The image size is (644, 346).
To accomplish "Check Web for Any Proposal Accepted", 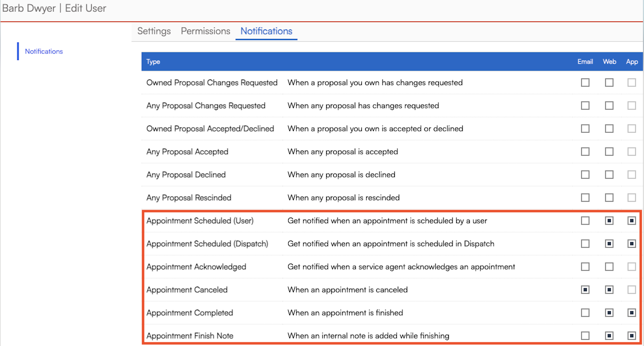I will point(609,152).
